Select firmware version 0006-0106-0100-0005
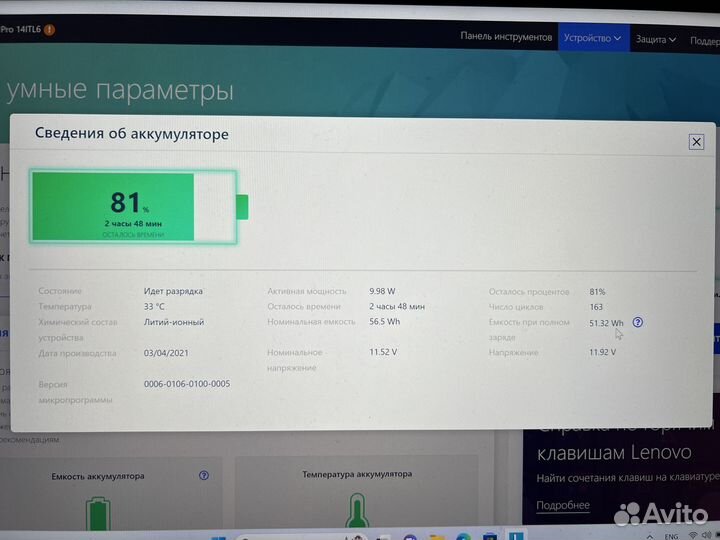Image resolution: width=720 pixels, height=540 pixels. (x=187, y=384)
